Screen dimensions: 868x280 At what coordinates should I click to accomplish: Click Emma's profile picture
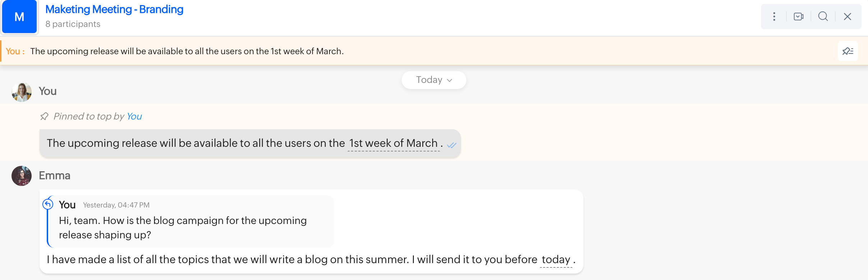click(x=22, y=176)
